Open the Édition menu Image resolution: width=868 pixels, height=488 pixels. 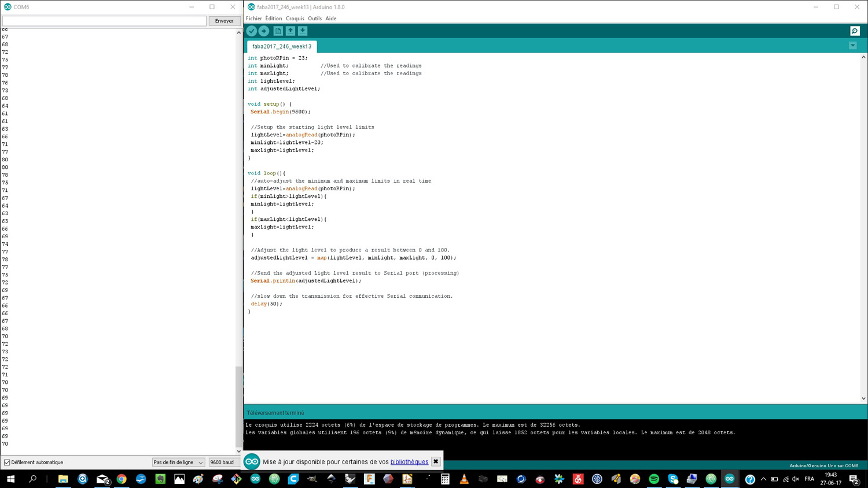(x=274, y=19)
